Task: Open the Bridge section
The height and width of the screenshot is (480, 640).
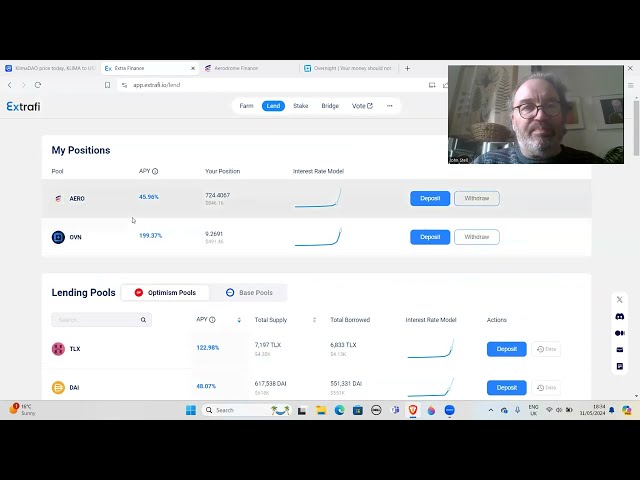Action: 330,106
